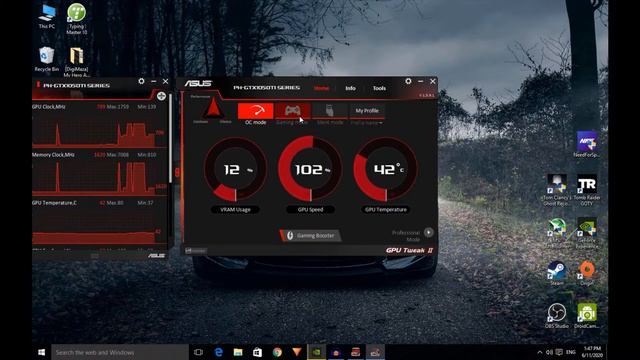The height and width of the screenshot is (360, 640).
Task: Click the Tomb Raider GOTY desktop shortcut
Action: click(587, 190)
